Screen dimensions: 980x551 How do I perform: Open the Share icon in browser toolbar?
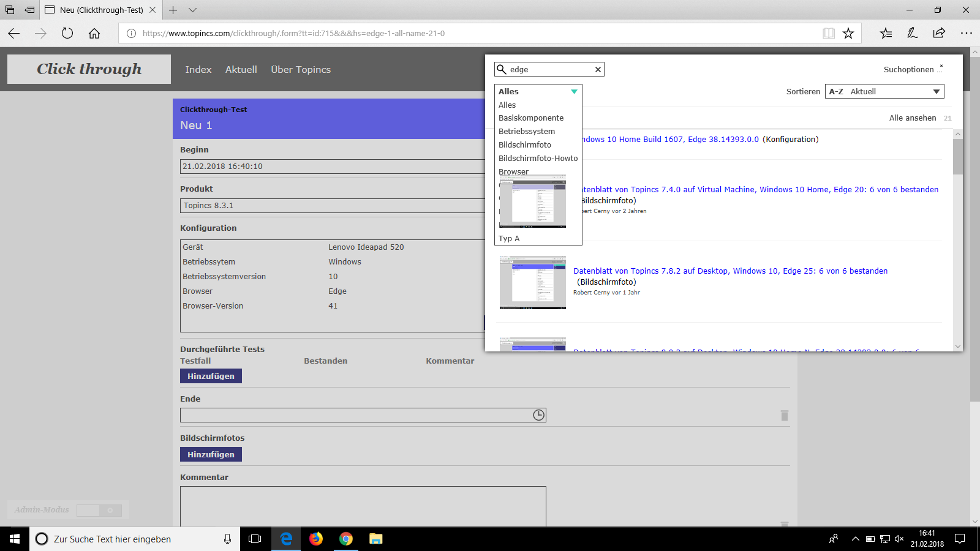(x=939, y=34)
